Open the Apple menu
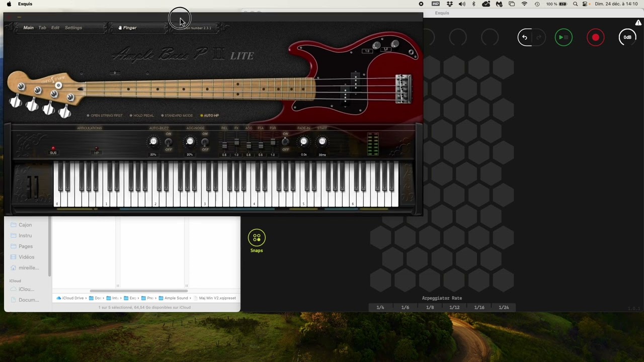The height and width of the screenshot is (362, 644). [9, 4]
